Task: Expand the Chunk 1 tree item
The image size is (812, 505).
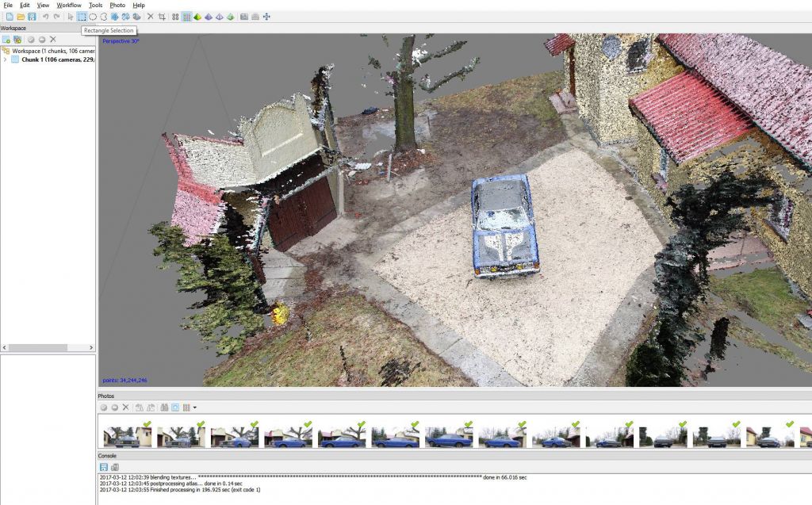Action: tap(6, 59)
